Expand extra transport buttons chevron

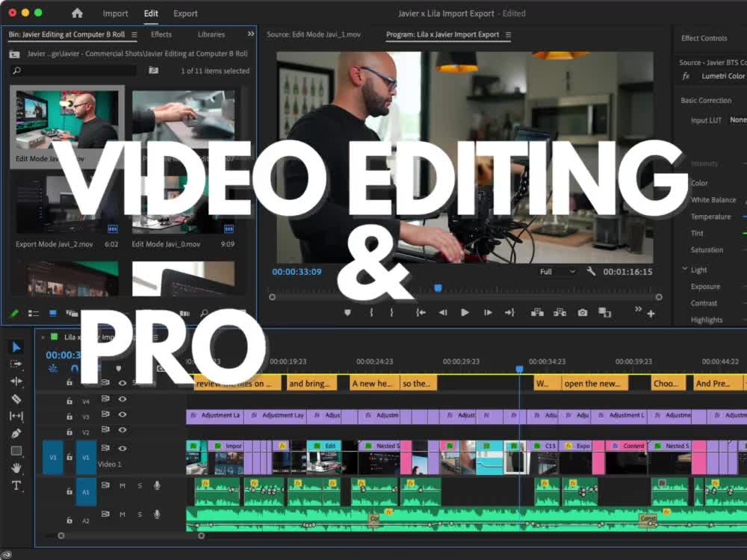638,310
